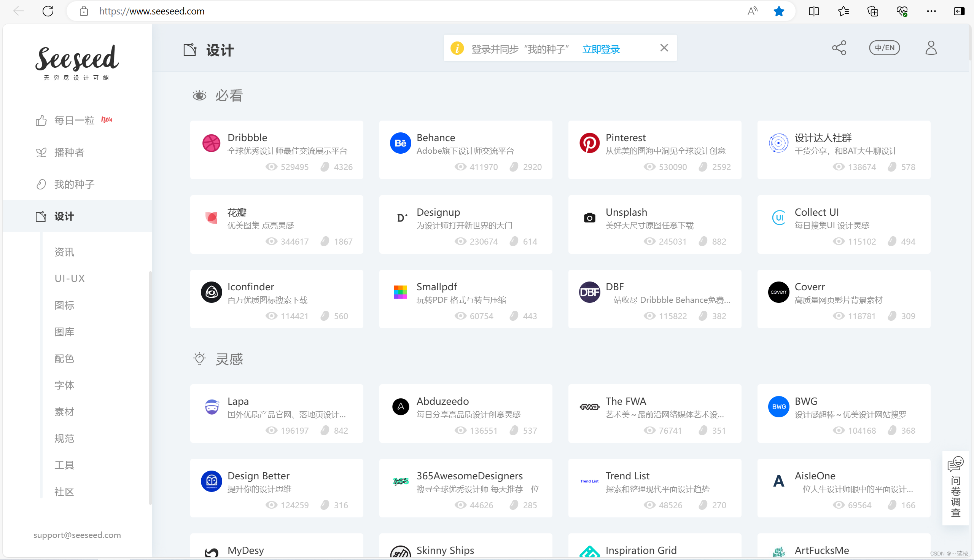
Task: Click the seed count icon on Dribbble card
Action: 325,167
